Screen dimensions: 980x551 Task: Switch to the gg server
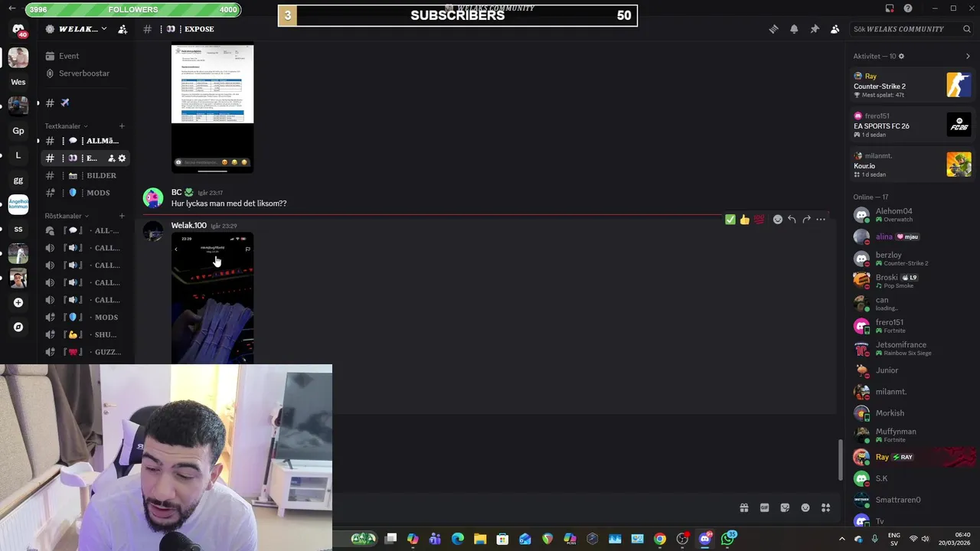tap(18, 181)
